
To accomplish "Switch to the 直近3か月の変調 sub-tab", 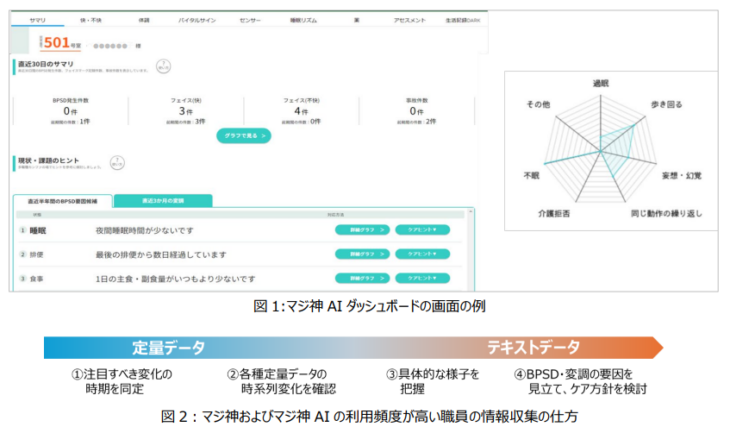I will point(162,201).
